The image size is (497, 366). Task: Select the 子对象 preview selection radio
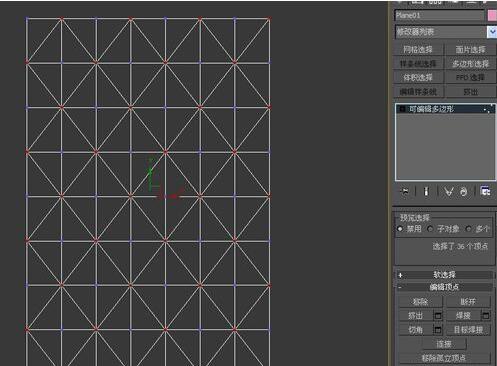click(430, 229)
